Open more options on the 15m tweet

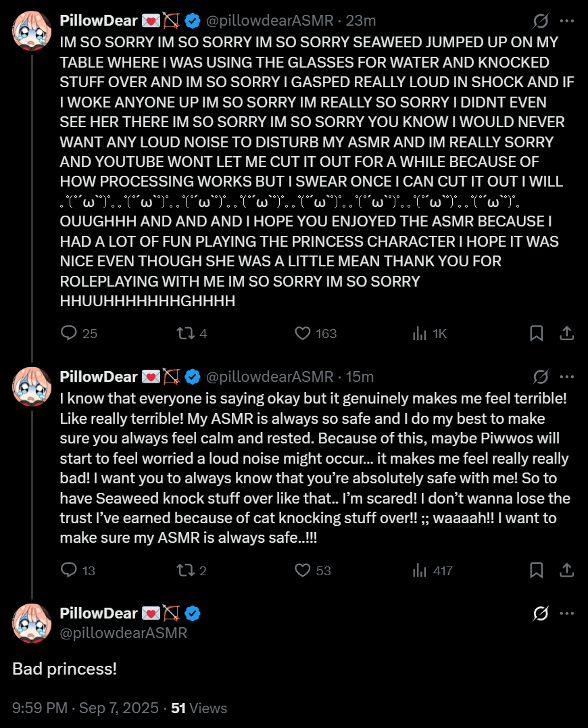click(x=567, y=377)
